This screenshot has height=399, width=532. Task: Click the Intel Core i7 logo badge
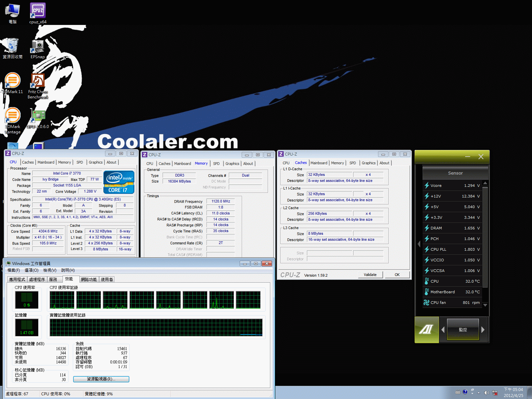pos(119,182)
